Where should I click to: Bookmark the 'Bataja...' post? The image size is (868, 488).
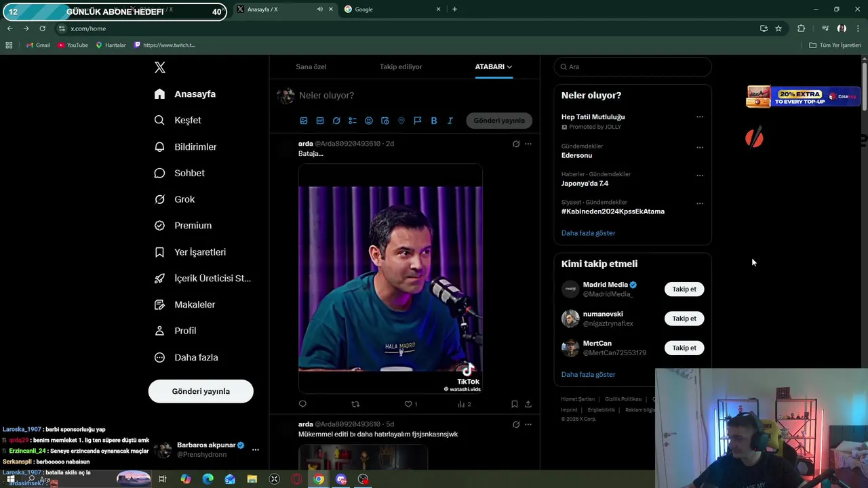[x=515, y=404]
